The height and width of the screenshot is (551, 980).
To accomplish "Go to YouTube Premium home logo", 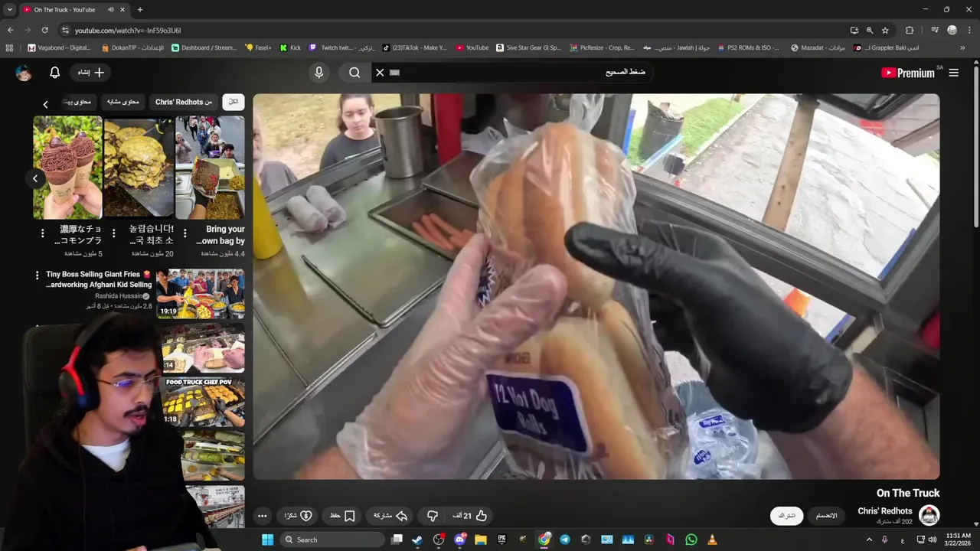I will [x=908, y=73].
